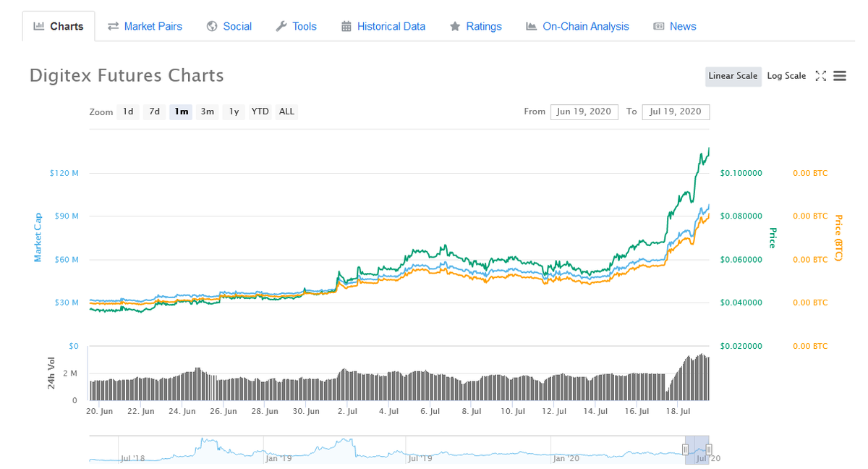Click the $120 M axis value
The image size is (868, 469).
click(64, 173)
